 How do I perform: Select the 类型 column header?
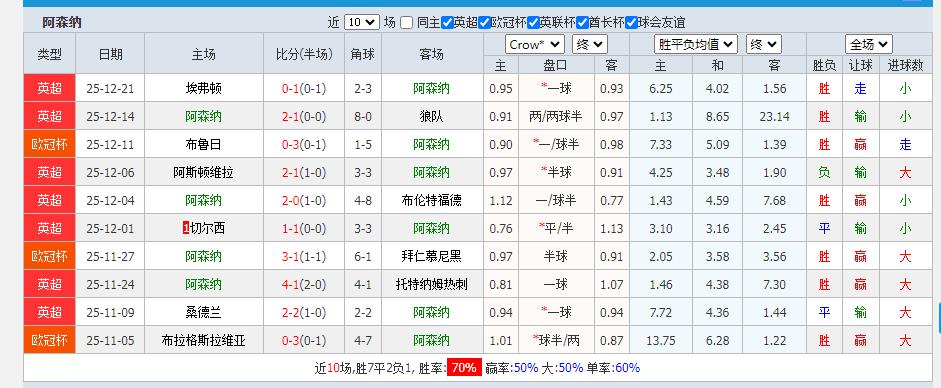[50, 54]
